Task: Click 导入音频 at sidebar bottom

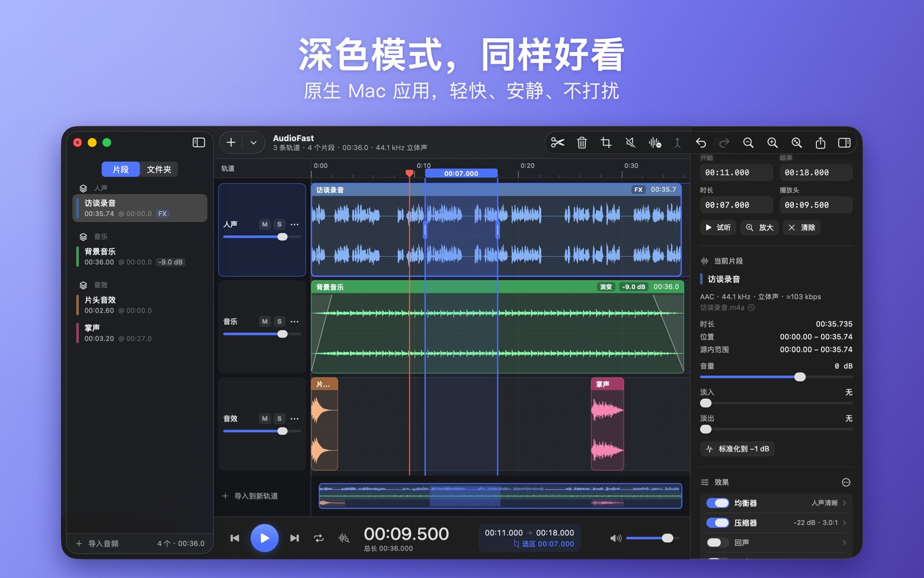Action: pos(97,543)
